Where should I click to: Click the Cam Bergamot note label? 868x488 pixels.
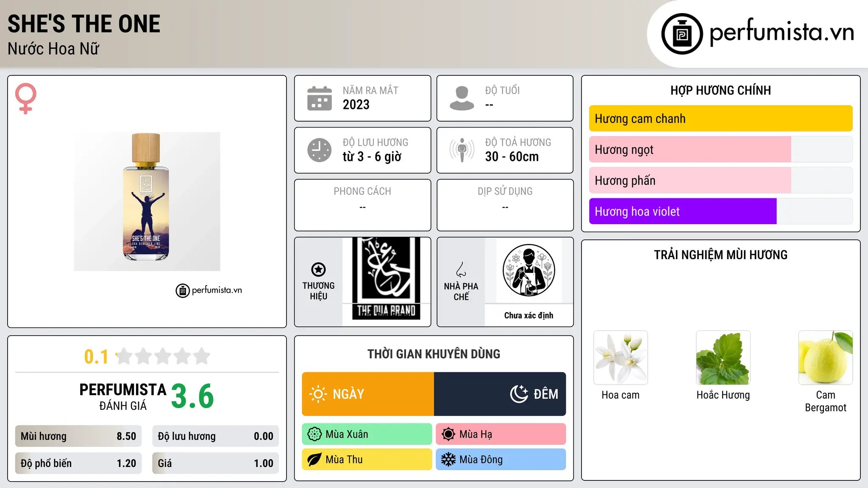(x=826, y=401)
